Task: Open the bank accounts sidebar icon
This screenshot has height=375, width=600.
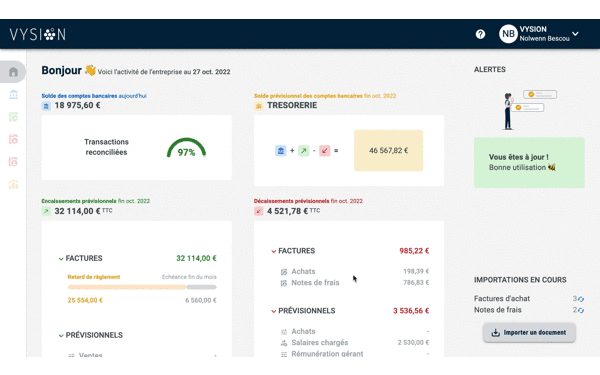Action: 13,94
